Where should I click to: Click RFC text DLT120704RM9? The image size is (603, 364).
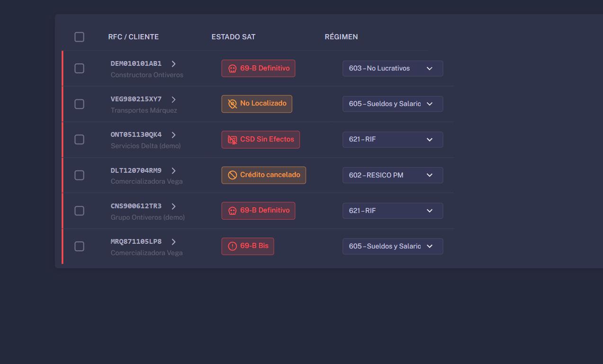point(136,170)
